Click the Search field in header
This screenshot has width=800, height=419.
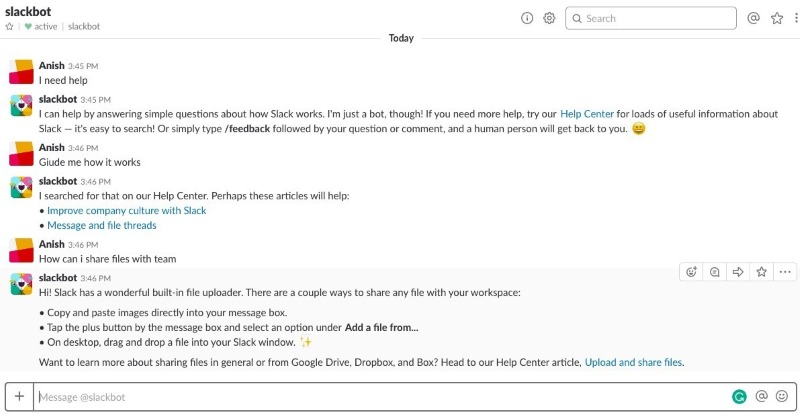tap(651, 18)
